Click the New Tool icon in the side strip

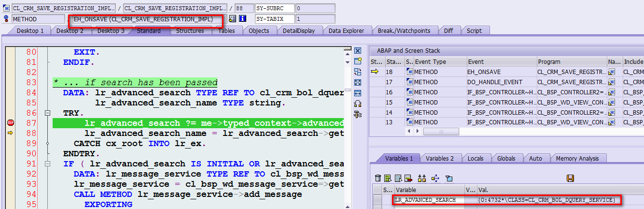coord(358,61)
